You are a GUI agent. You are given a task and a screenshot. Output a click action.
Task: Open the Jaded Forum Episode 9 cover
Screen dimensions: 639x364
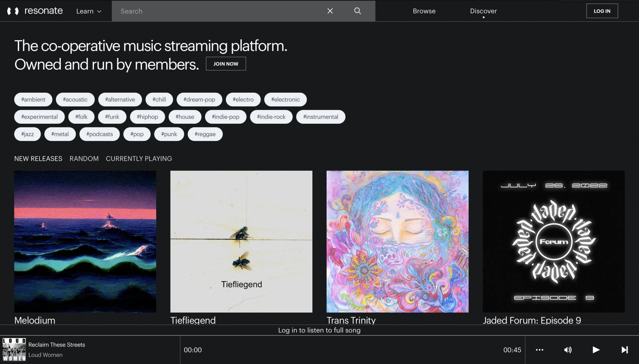tap(554, 242)
